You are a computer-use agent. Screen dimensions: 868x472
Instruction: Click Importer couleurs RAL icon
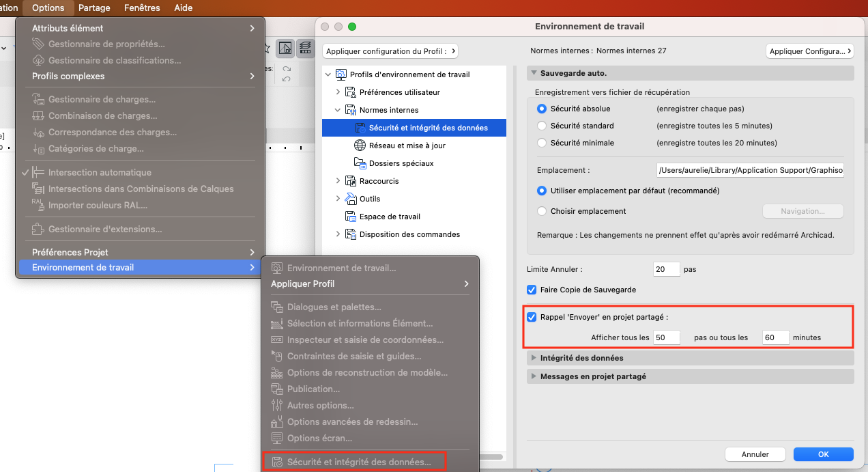coord(38,204)
